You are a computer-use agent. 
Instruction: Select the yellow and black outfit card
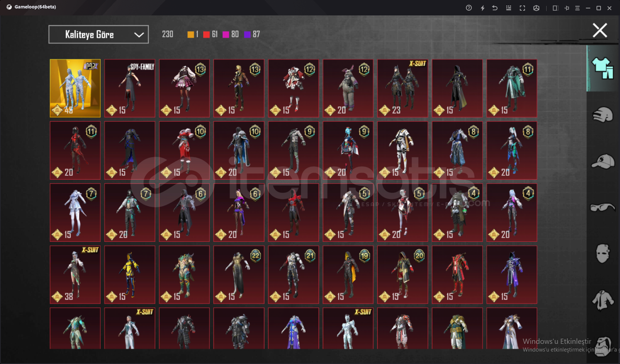click(130, 275)
